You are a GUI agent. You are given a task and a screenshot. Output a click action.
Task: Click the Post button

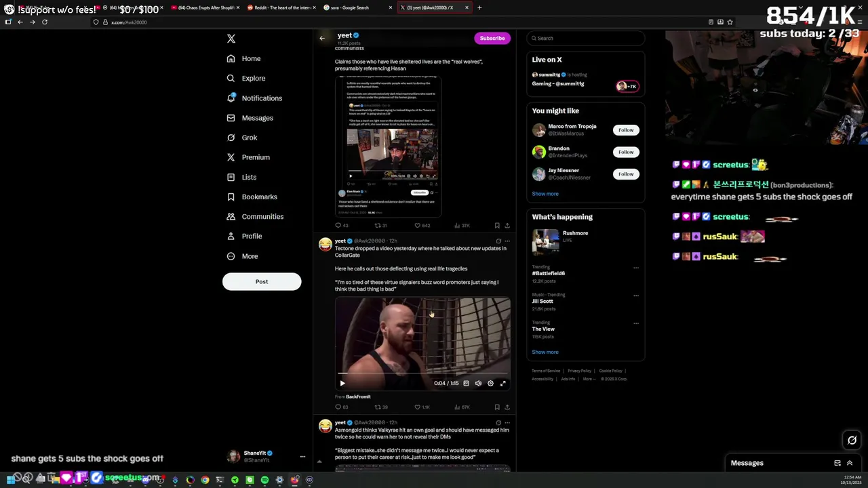click(262, 281)
